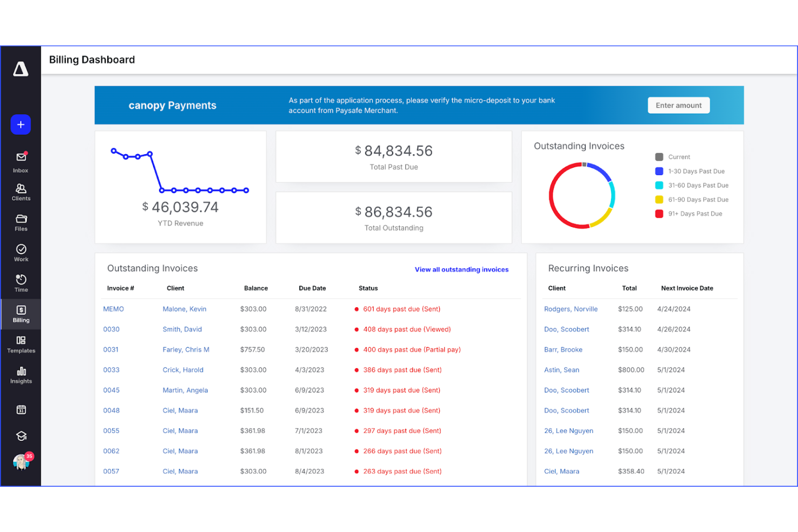Click 263 days past due (Sent) status
This screenshot has width=798, height=532.
[x=402, y=471]
